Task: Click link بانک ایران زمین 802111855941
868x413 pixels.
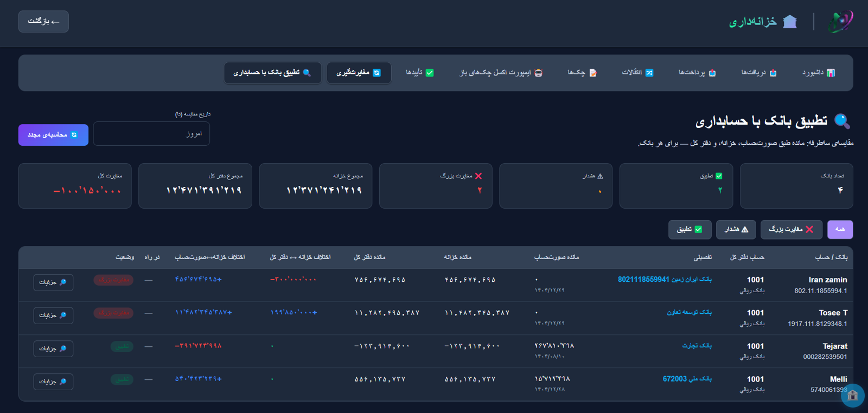Action: pyautogui.click(x=665, y=280)
